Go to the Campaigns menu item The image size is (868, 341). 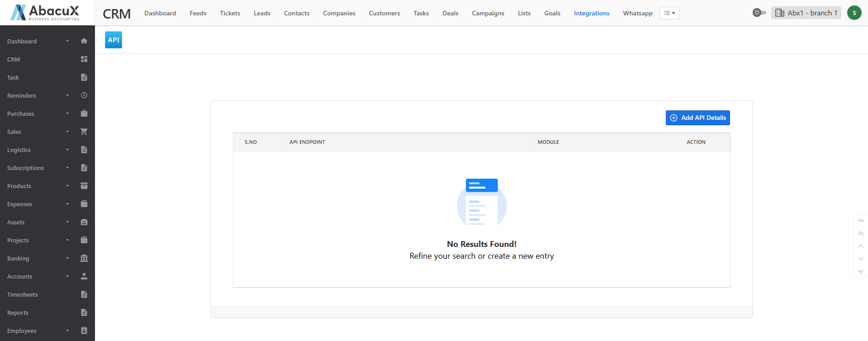(x=488, y=13)
